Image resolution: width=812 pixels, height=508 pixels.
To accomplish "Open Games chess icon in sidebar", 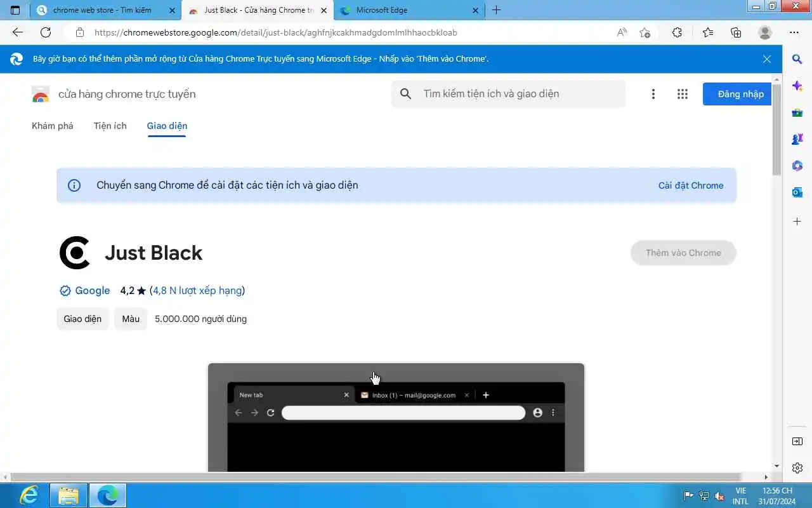I will (x=797, y=139).
